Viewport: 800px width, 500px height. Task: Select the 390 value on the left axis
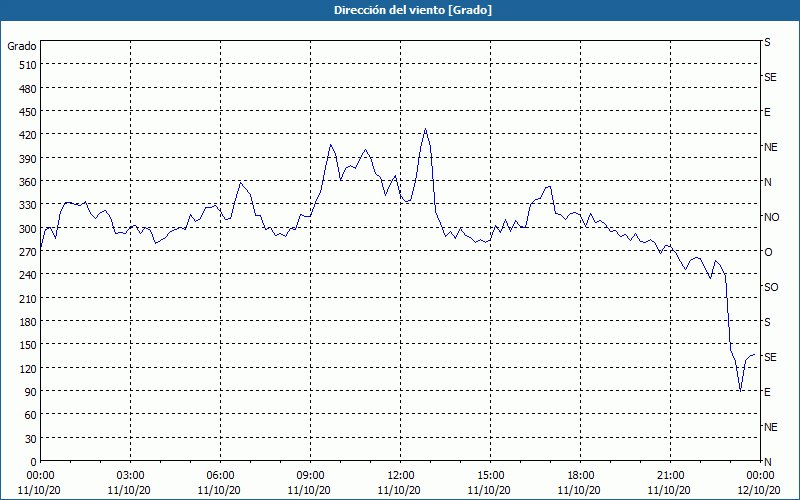[x=28, y=159]
